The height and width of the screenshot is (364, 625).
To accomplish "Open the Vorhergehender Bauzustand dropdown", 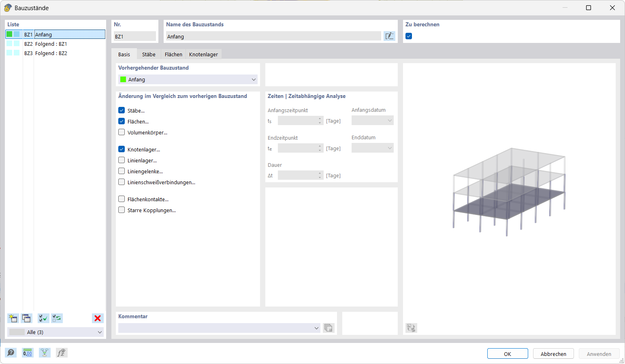I will point(254,79).
